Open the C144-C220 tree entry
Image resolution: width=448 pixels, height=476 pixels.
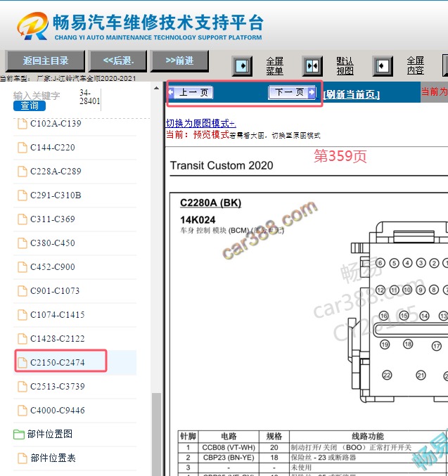pos(53,148)
